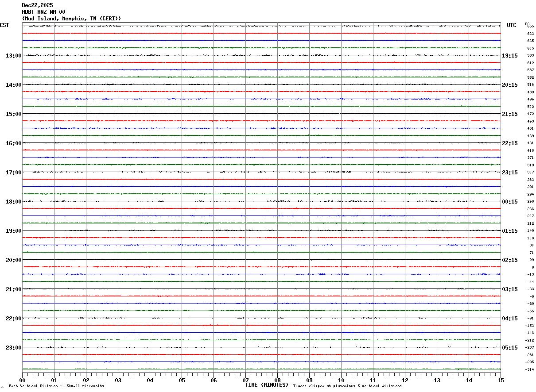Click the DC offset value 307

(531, 173)
